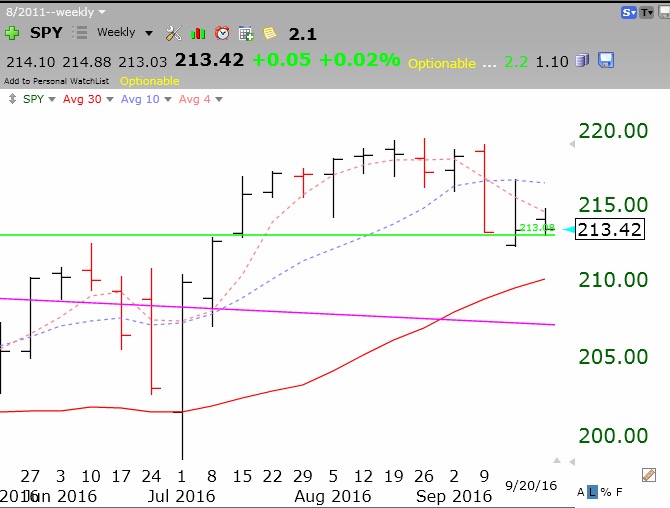This screenshot has width=670, height=508.
Task: Click the ruler measure tool icon
Action: 649,475
